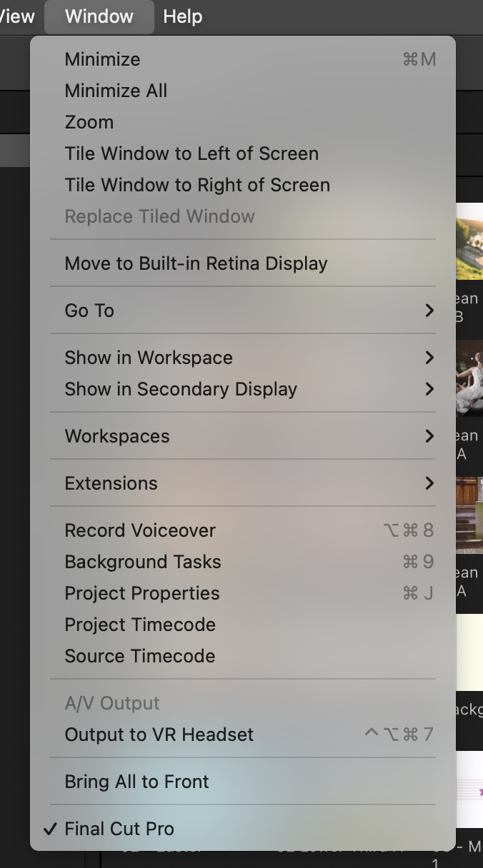Viewport: 483px width, 868px height.
Task: Enable Output to VR Headset
Action: click(159, 735)
